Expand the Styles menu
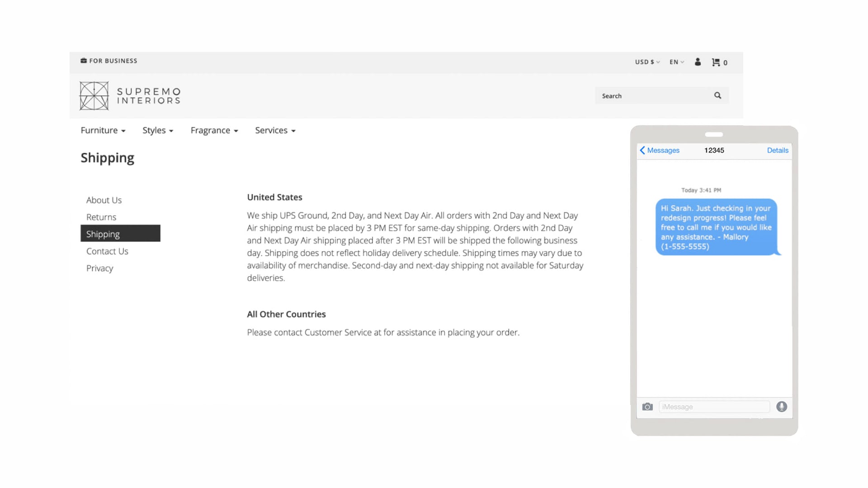The image size is (868, 488). point(157,131)
